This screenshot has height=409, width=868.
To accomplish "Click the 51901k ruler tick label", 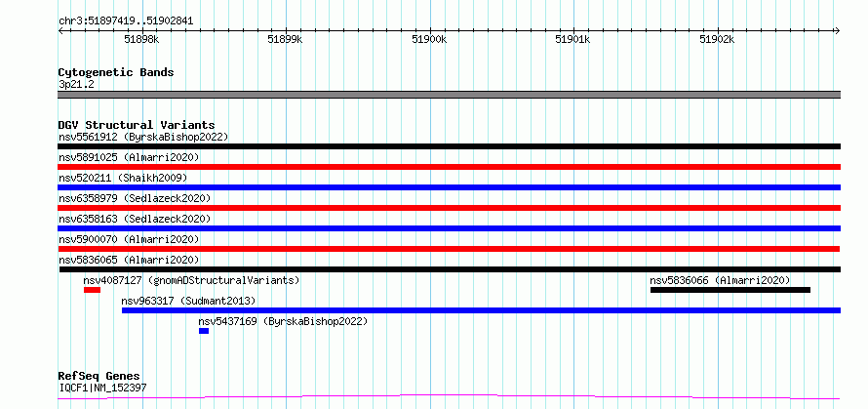I will [x=572, y=39].
